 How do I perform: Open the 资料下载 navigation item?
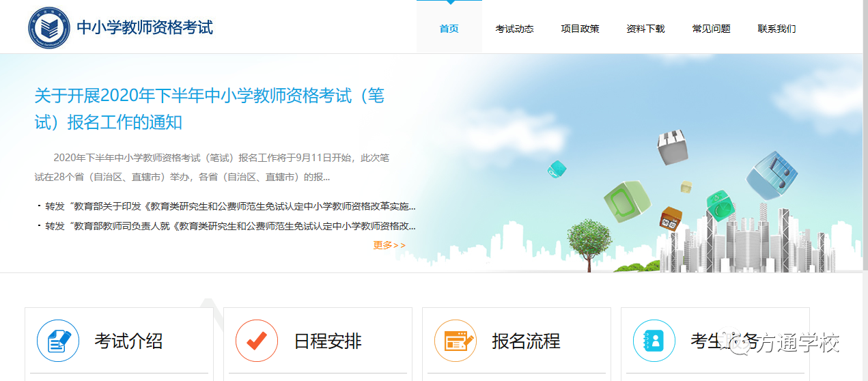tap(645, 29)
